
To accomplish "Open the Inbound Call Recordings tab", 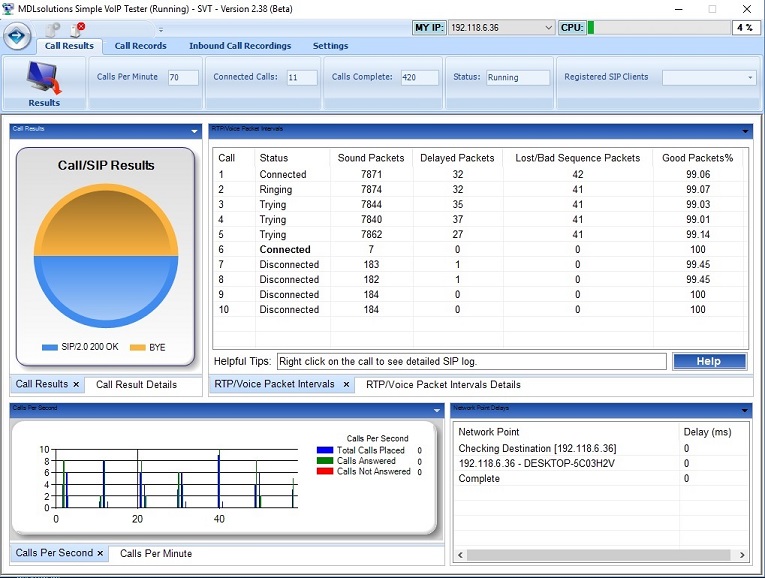I will (x=240, y=46).
